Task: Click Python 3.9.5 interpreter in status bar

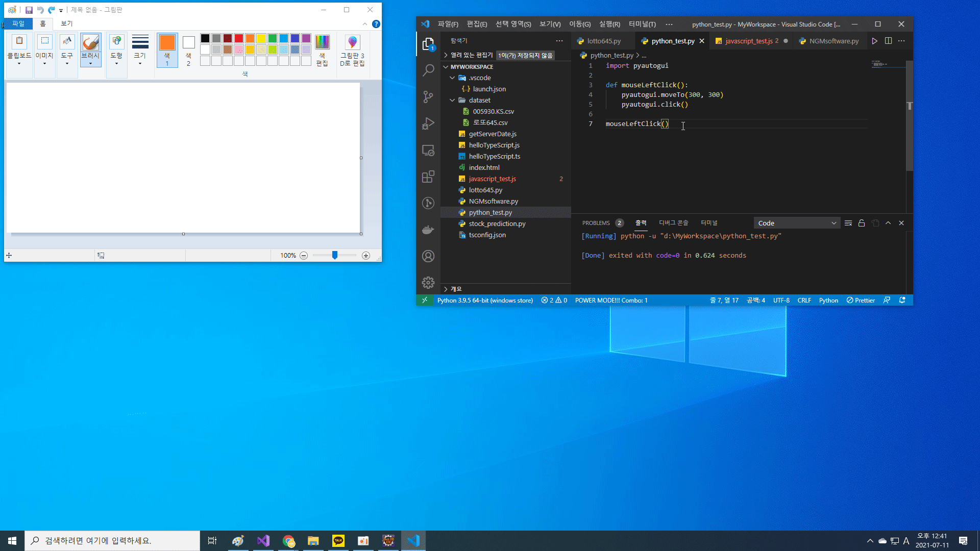Action: click(x=484, y=300)
